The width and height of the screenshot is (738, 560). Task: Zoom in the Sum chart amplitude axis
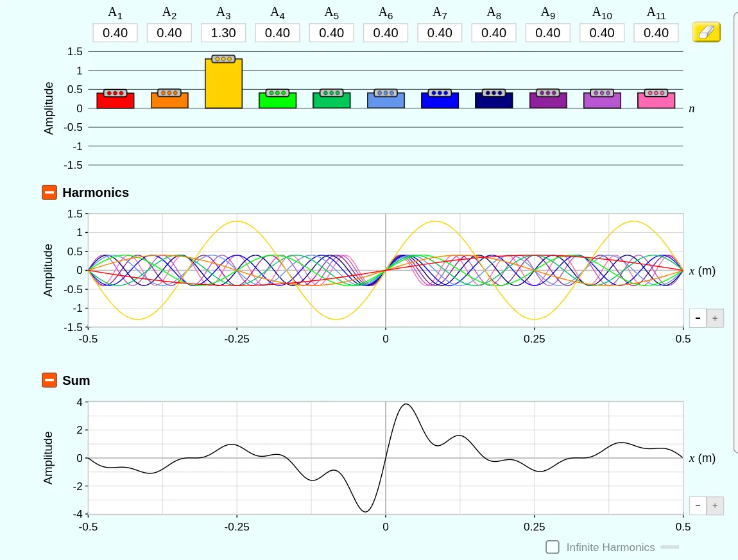[x=715, y=506]
